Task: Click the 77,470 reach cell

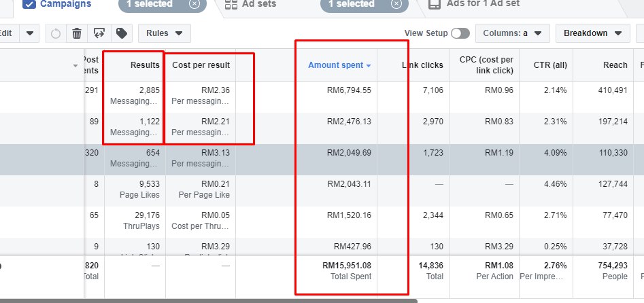Action: point(615,215)
